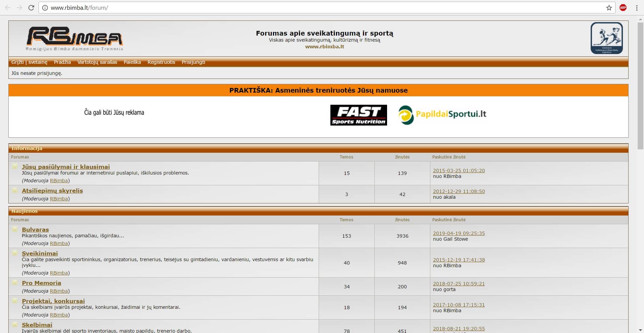Screen dimensions: 644x333
Task: Open the FAST Sports Nutrition banner
Action: [359, 115]
